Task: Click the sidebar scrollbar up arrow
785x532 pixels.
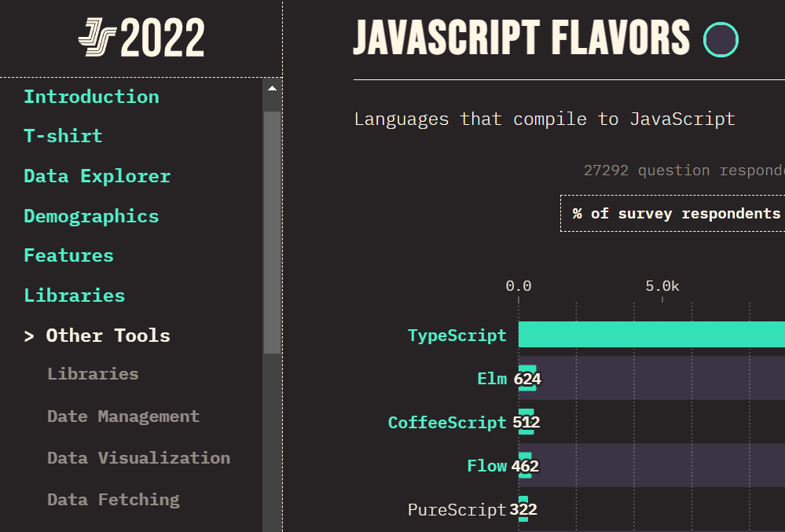Action: click(272, 89)
